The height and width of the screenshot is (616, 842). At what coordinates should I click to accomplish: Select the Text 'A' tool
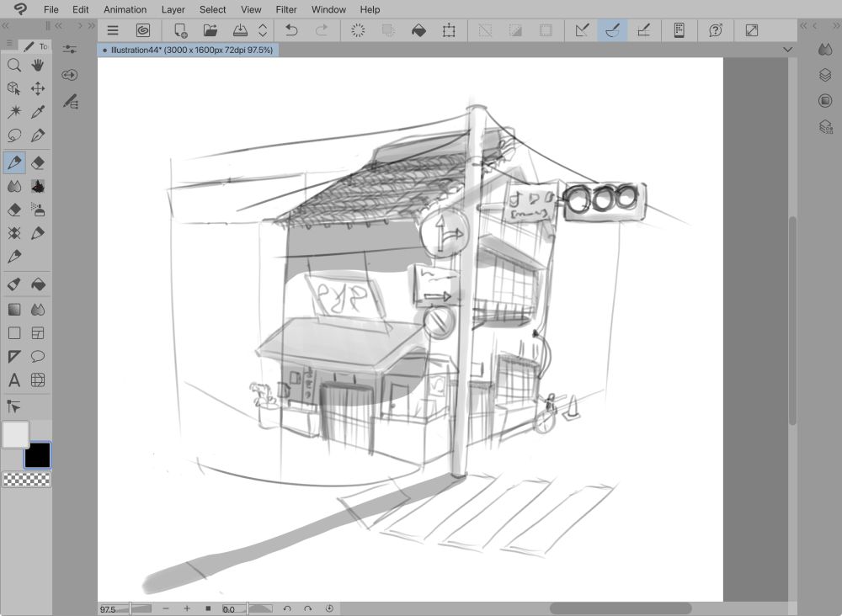(x=14, y=380)
